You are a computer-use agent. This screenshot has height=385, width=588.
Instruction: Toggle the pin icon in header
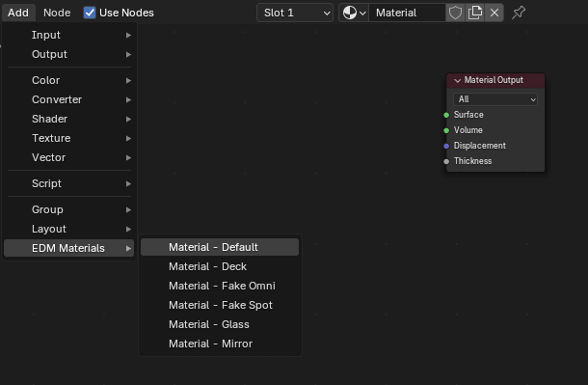[519, 13]
